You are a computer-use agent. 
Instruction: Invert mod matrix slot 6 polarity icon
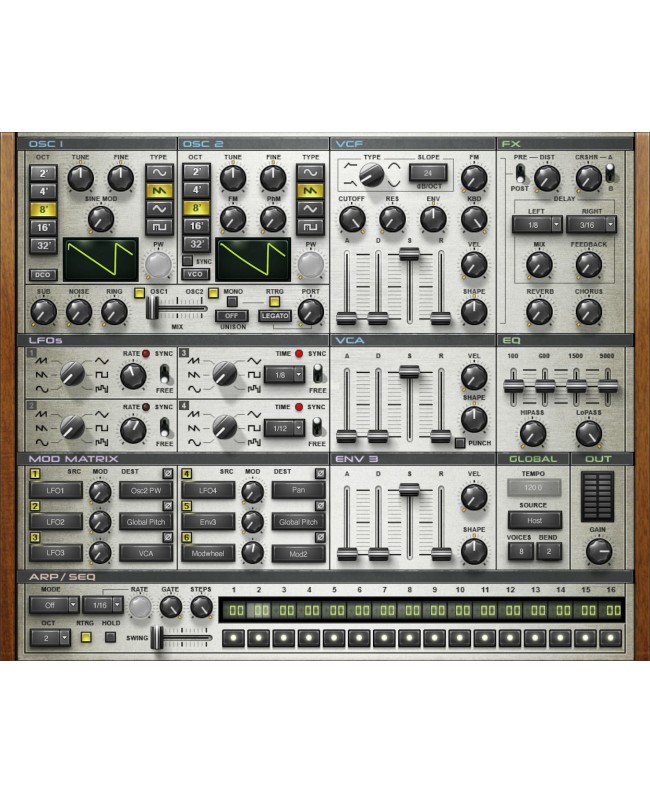(x=320, y=537)
